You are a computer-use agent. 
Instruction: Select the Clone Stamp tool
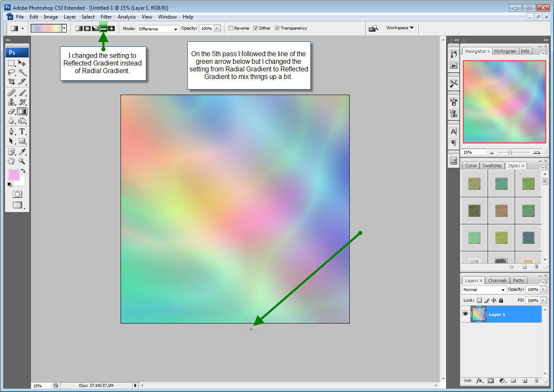11,102
